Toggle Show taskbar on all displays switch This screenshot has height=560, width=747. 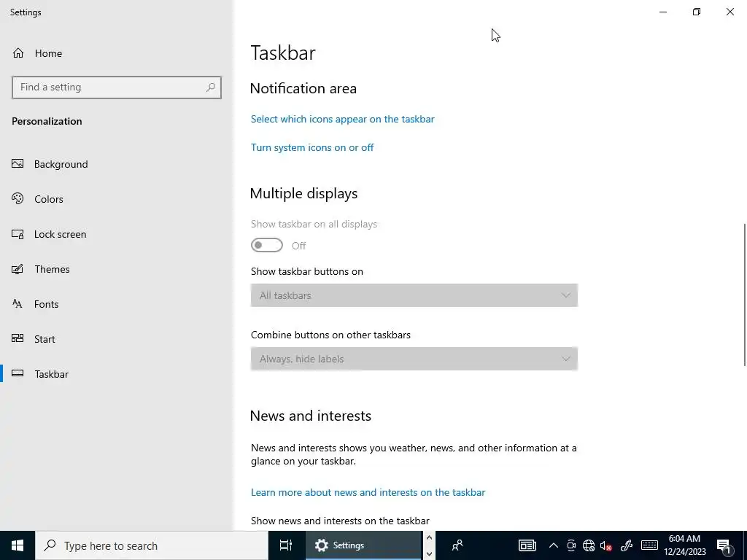267,245
